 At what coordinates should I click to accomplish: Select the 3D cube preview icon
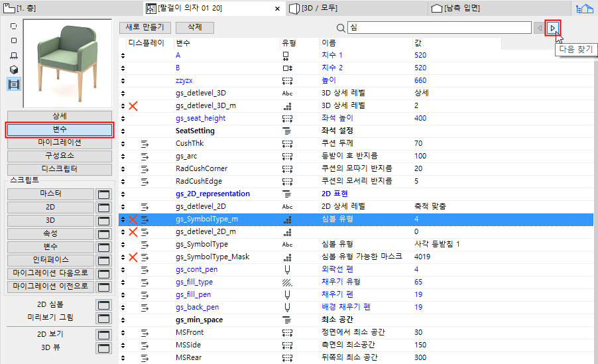(x=14, y=70)
